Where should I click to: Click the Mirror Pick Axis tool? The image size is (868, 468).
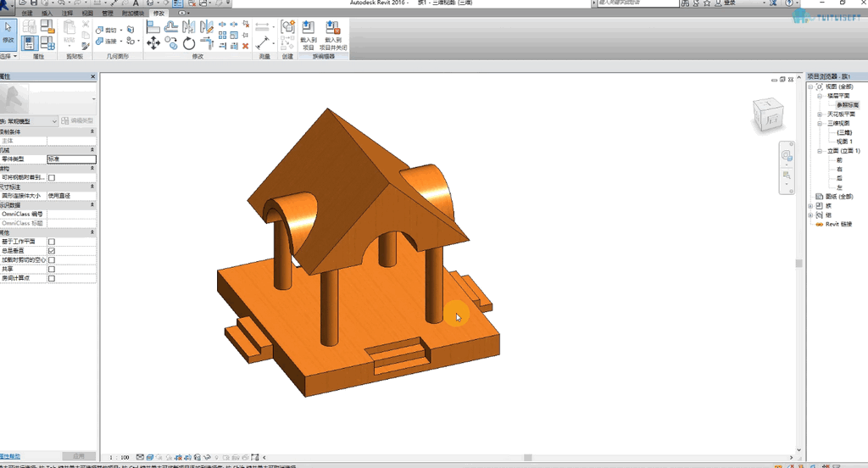[189, 26]
